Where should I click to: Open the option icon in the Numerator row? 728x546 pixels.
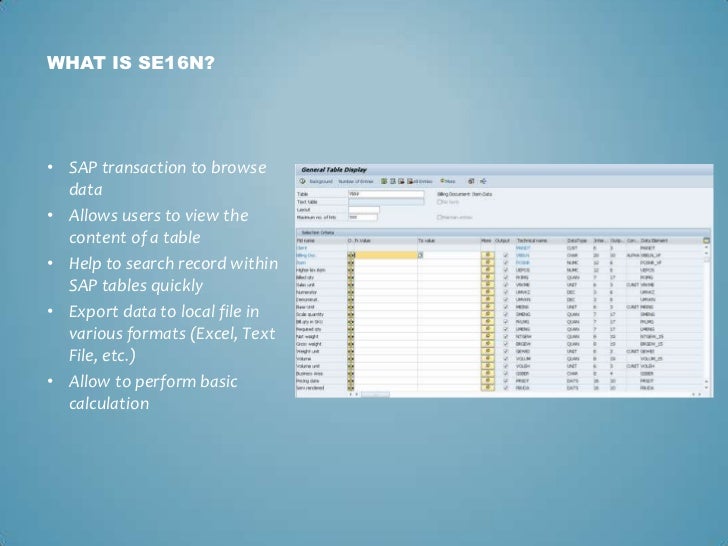[351, 292]
